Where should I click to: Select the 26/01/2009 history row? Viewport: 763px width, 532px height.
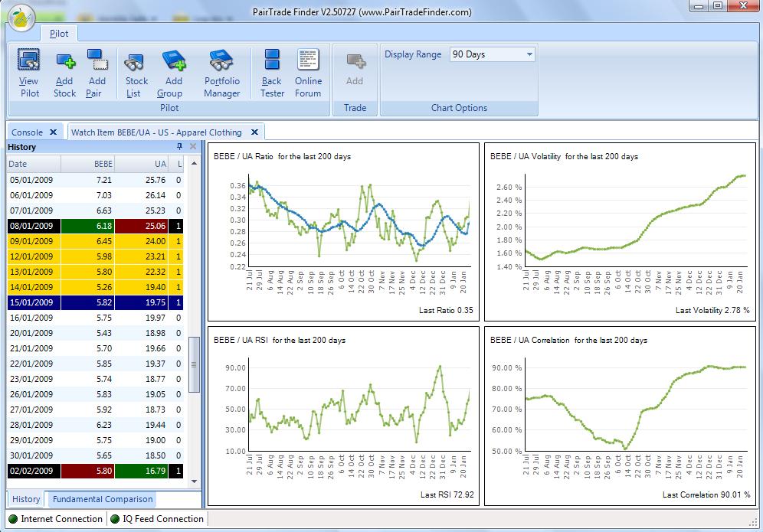[95, 394]
